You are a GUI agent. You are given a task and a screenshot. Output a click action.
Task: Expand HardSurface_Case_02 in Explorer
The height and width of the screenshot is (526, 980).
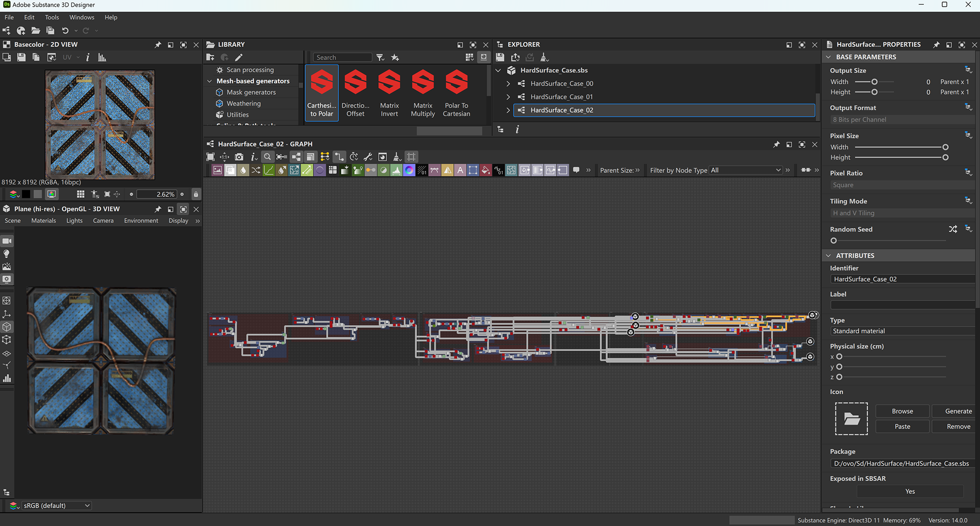508,110
